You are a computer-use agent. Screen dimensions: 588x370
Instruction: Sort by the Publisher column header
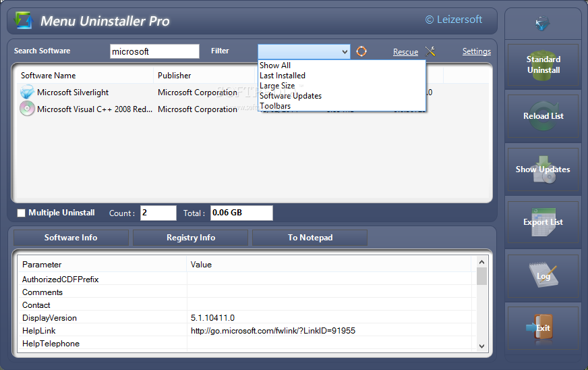point(204,76)
